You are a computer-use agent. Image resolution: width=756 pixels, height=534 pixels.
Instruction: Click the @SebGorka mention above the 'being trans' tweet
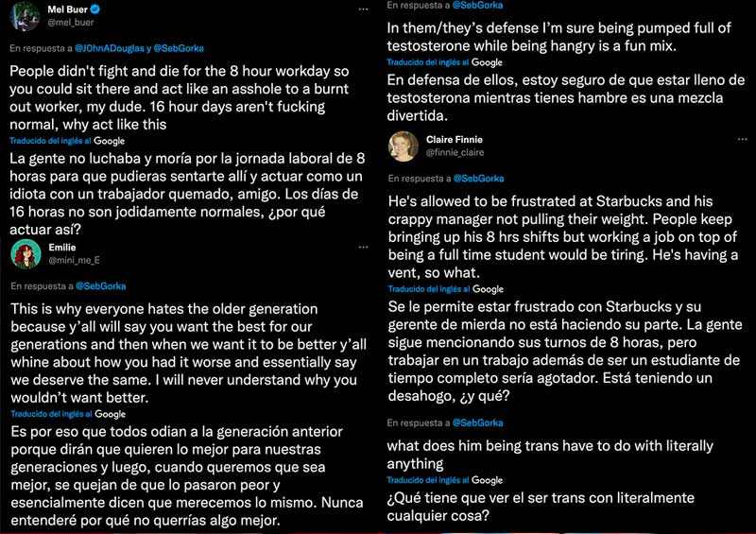[x=477, y=422]
